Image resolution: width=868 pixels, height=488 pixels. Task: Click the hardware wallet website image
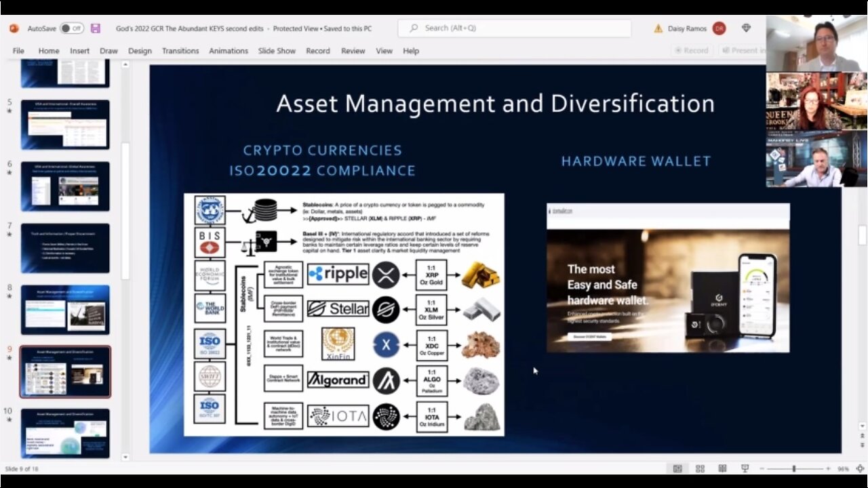pyautogui.click(x=668, y=278)
